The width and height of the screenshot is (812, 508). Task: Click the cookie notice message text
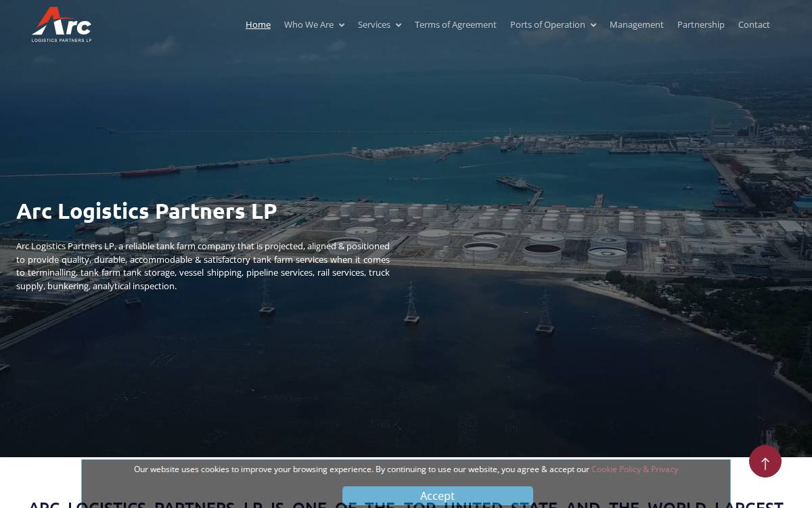pyautogui.click(x=361, y=469)
